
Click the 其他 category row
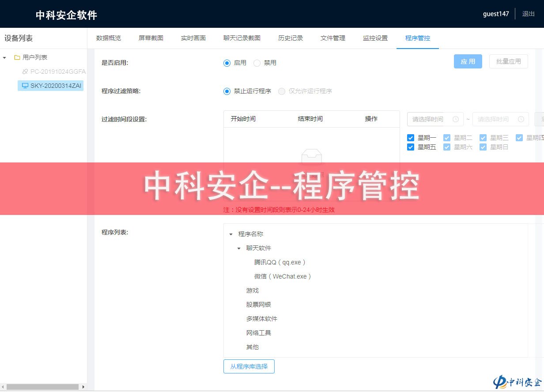pos(253,347)
